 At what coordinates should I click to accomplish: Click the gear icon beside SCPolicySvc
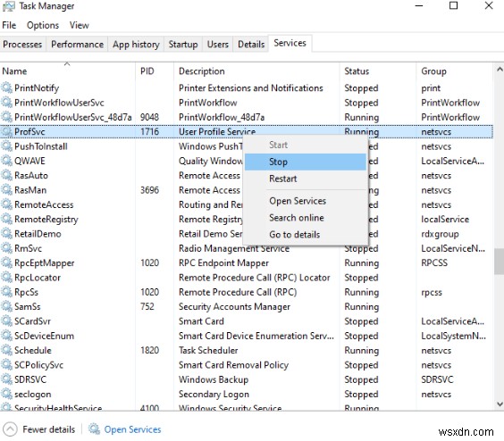tap(6, 365)
